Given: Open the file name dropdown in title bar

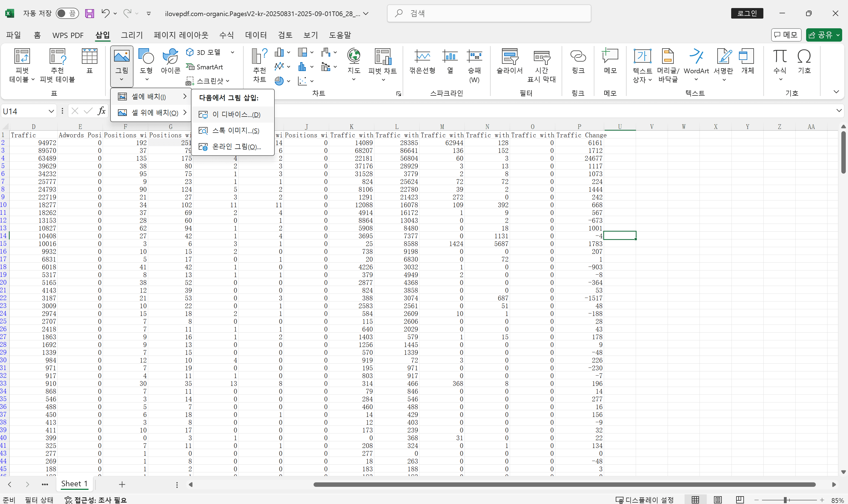Looking at the screenshot, I should [x=365, y=14].
